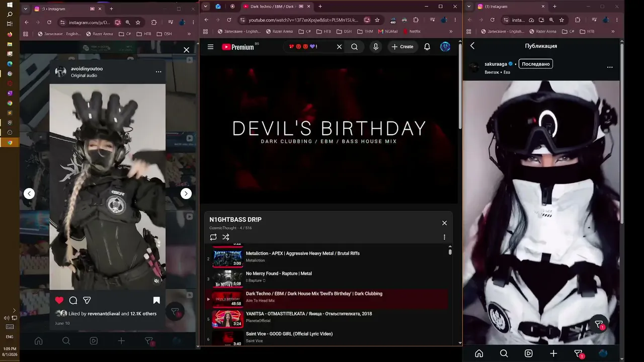Open the C# bookmarks folder in the left Instagram window
The width and height of the screenshot is (644, 362).
125,34
